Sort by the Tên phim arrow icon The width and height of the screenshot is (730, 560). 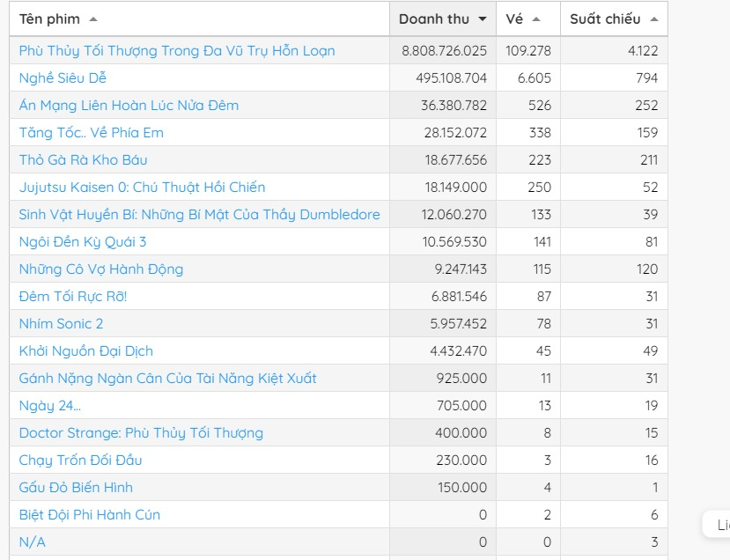click(93, 19)
